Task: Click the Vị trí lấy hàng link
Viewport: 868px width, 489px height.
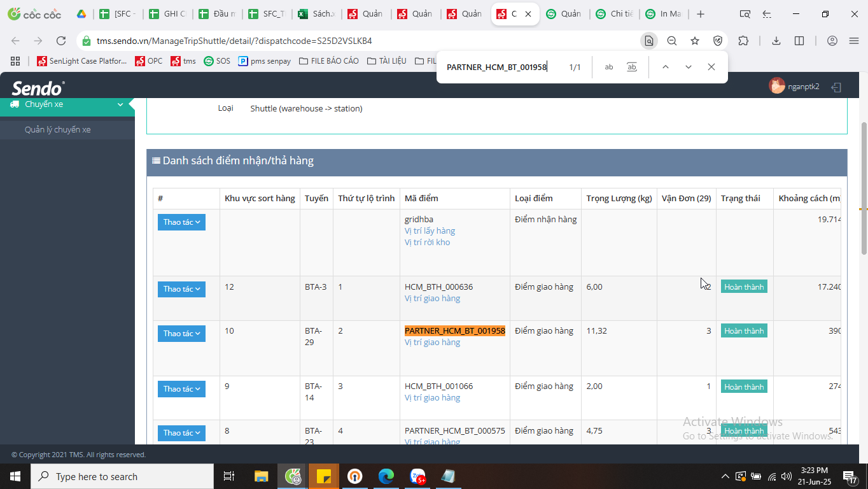Action: (430, 231)
